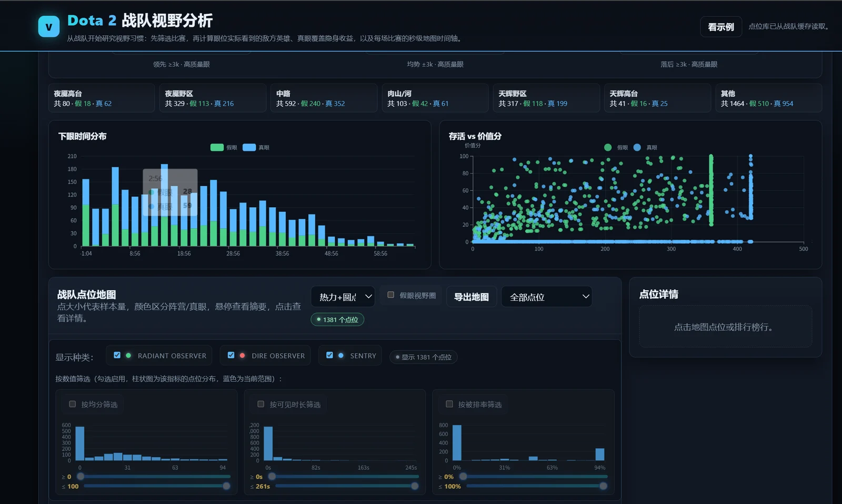Toggle green 假眼 legend dot in scatter chart
Image resolution: width=842 pixels, height=504 pixels.
pos(608,147)
